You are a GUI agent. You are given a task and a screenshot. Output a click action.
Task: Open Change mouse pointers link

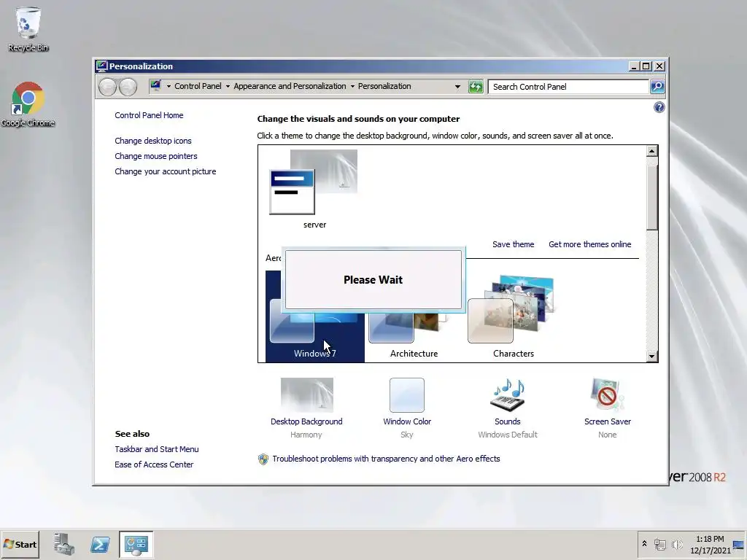click(156, 156)
